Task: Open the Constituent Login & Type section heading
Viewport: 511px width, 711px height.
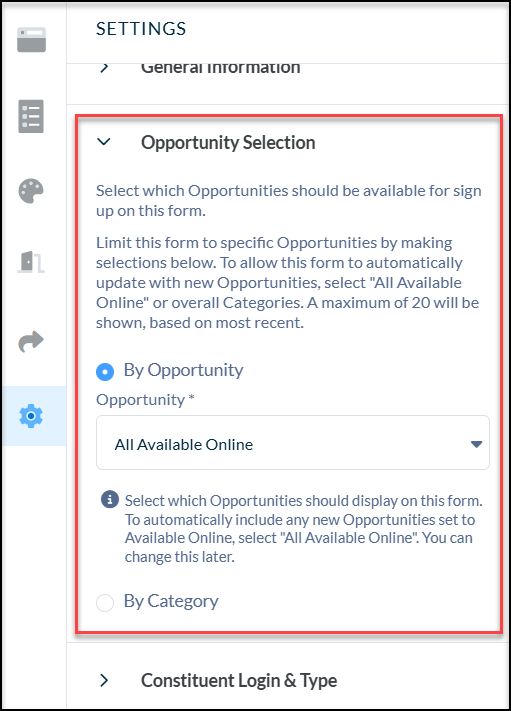Action: point(239,680)
